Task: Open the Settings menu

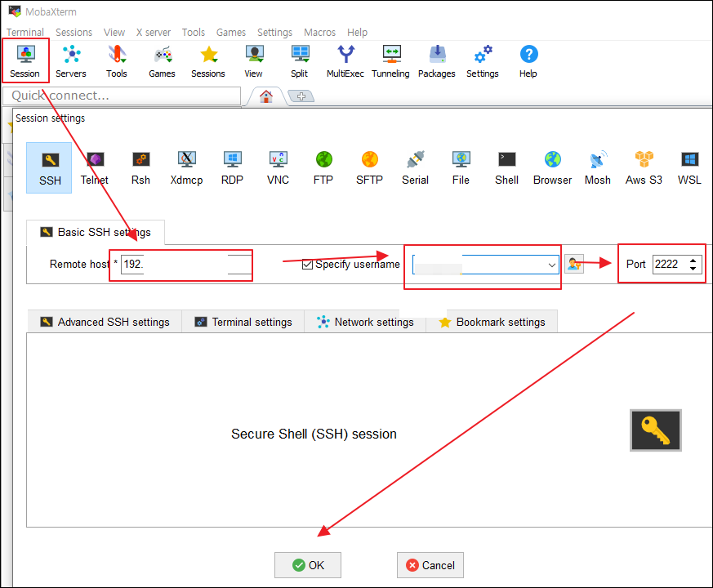Action: coord(274,33)
